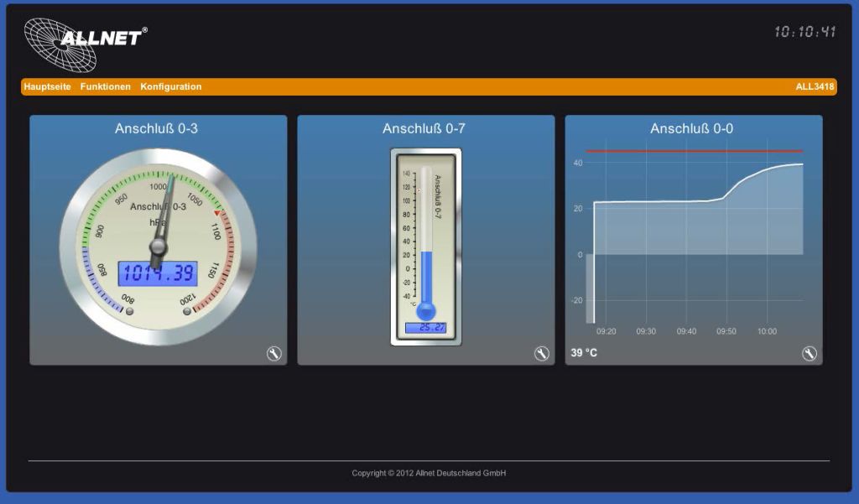
Task: Click the digital clock display
Action: tap(804, 32)
